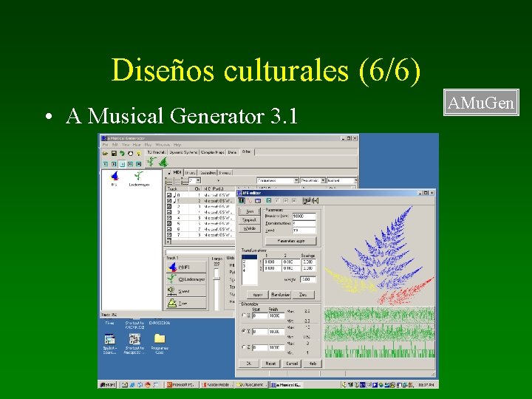Toggle checkbox for track 1
This screenshot has height=399, width=532.
(169, 201)
